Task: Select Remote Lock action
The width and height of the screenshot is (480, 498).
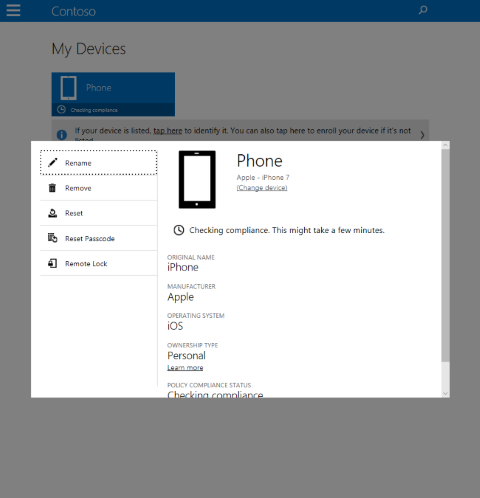Action: pos(99,263)
